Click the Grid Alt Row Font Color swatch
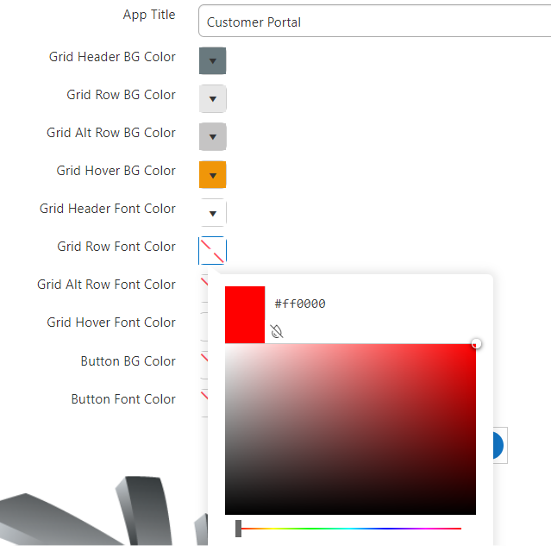The height and width of the screenshot is (546, 552). click(x=204, y=288)
